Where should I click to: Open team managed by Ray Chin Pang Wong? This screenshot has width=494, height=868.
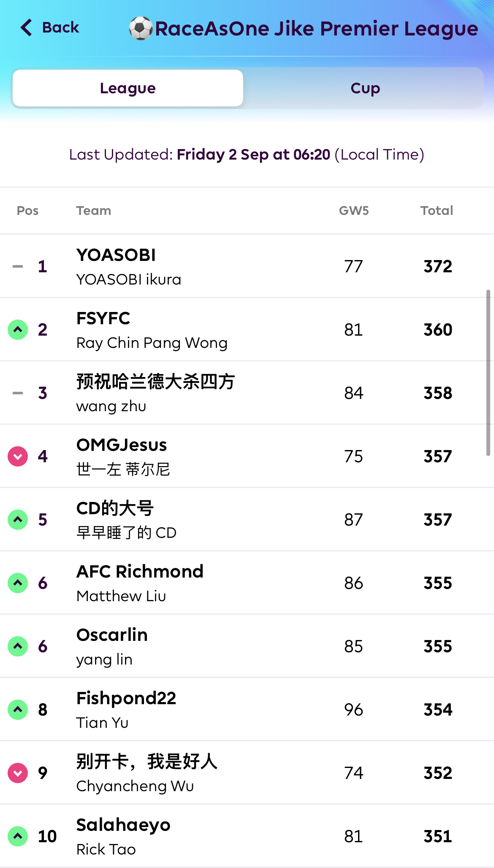point(152,343)
